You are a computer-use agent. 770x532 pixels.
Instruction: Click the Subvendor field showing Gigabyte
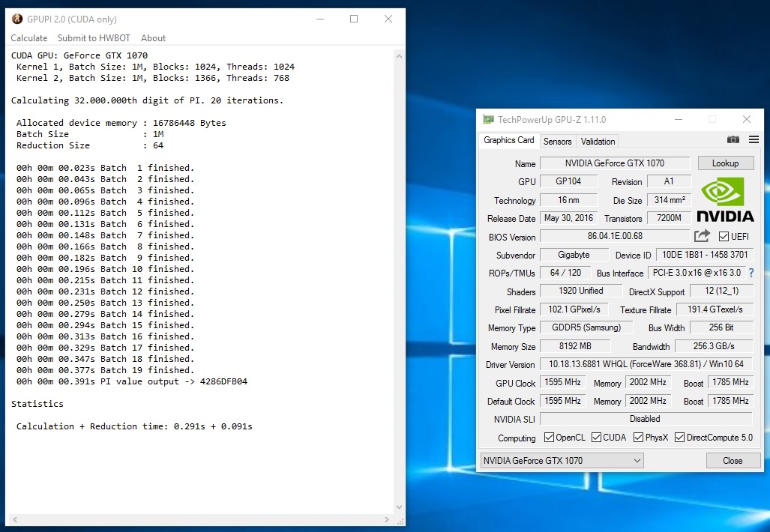(574, 255)
